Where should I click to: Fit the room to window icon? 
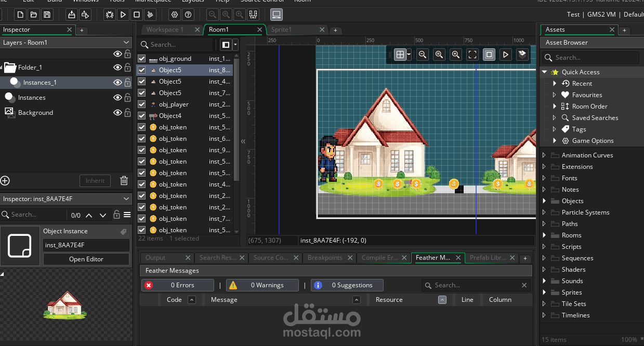pyautogui.click(x=472, y=54)
